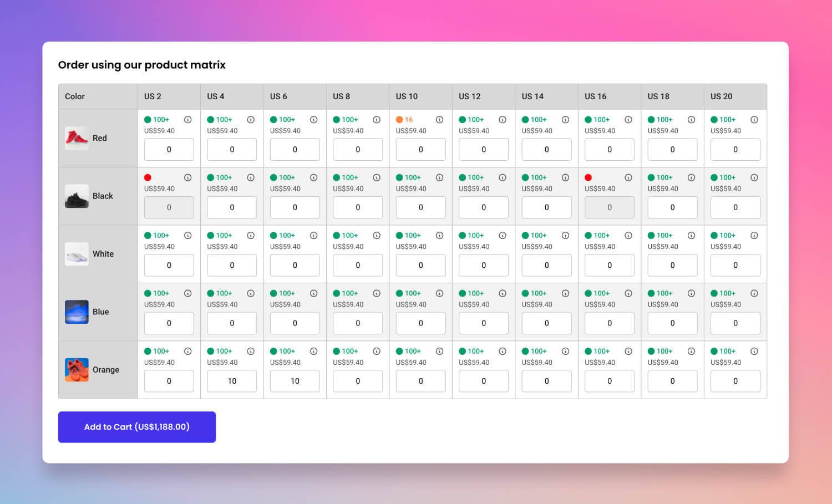Click info icon for Blue US 2

188,293
